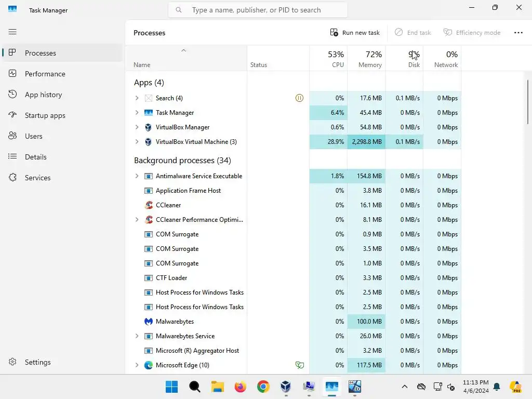Screen dimensions: 532x399
Task: Click the Microsoft (R) Aggregator Host icon
Action: tap(148, 351)
